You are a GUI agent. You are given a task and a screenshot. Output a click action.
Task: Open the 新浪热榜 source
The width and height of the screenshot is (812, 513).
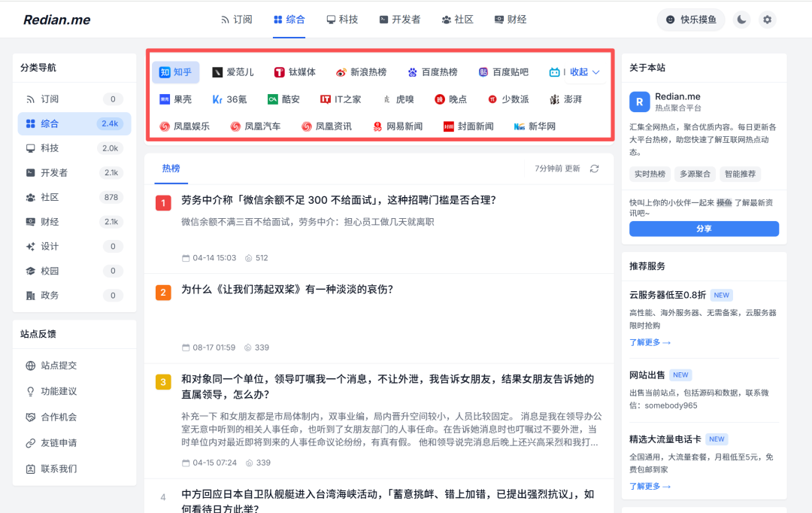361,72
